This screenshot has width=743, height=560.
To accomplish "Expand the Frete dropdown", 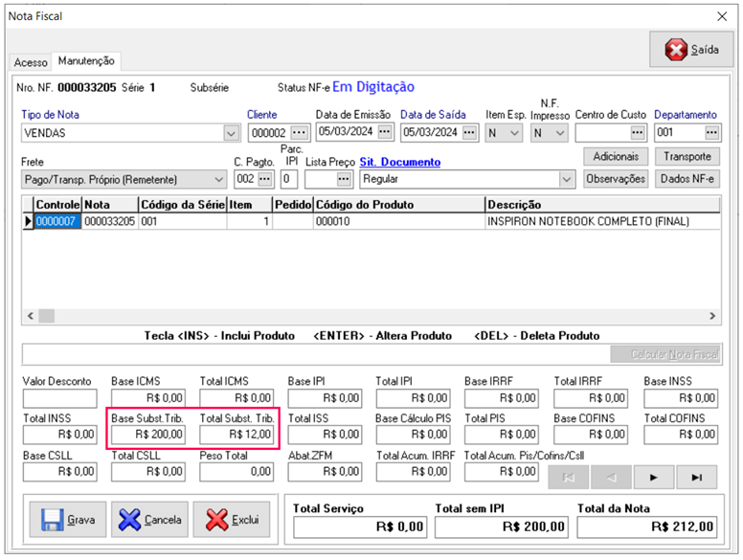I will (217, 179).
